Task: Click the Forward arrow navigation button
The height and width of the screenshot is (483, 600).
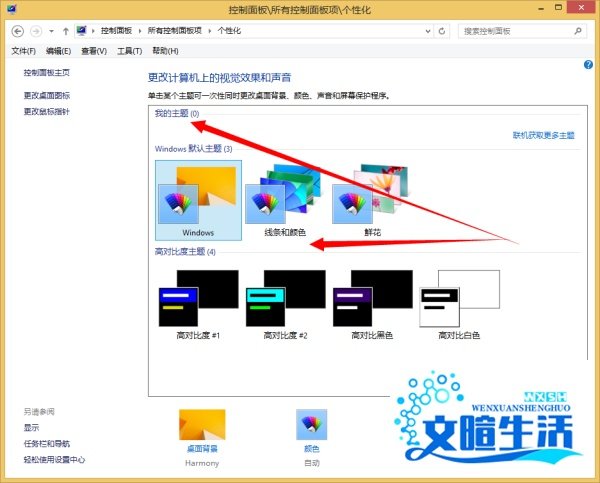Action: coord(36,31)
